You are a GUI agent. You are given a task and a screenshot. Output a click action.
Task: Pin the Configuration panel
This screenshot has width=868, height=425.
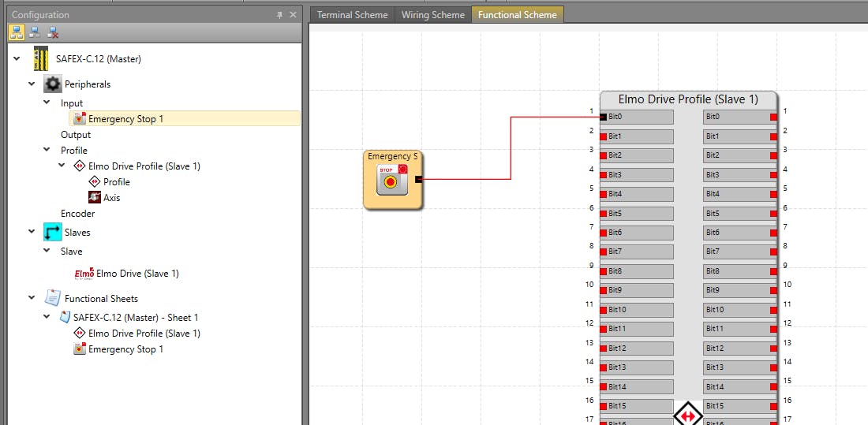(279, 15)
